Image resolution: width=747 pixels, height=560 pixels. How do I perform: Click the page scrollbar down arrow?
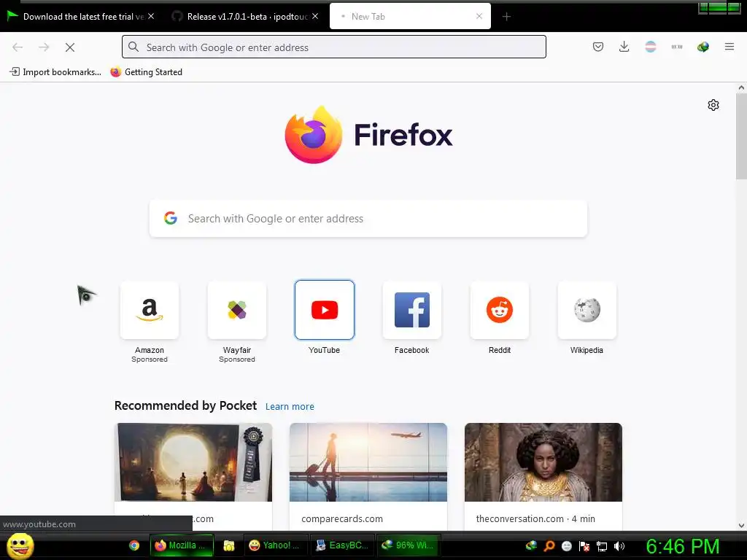[x=741, y=526]
